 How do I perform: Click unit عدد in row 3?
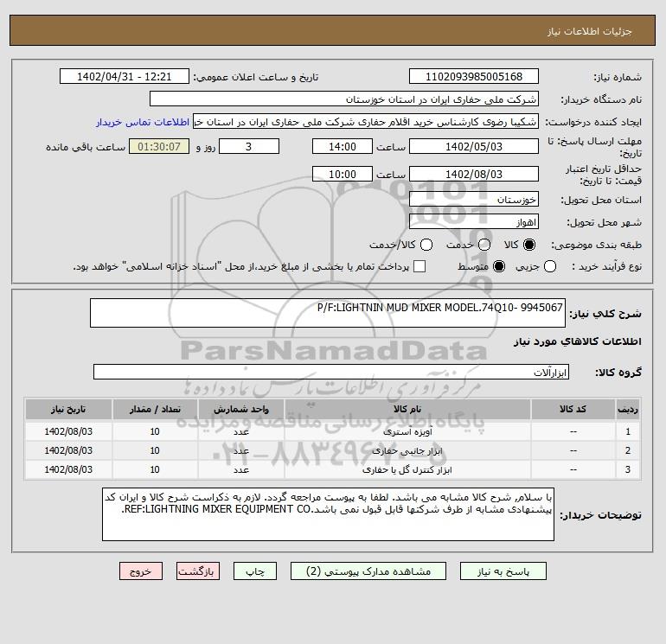240,470
